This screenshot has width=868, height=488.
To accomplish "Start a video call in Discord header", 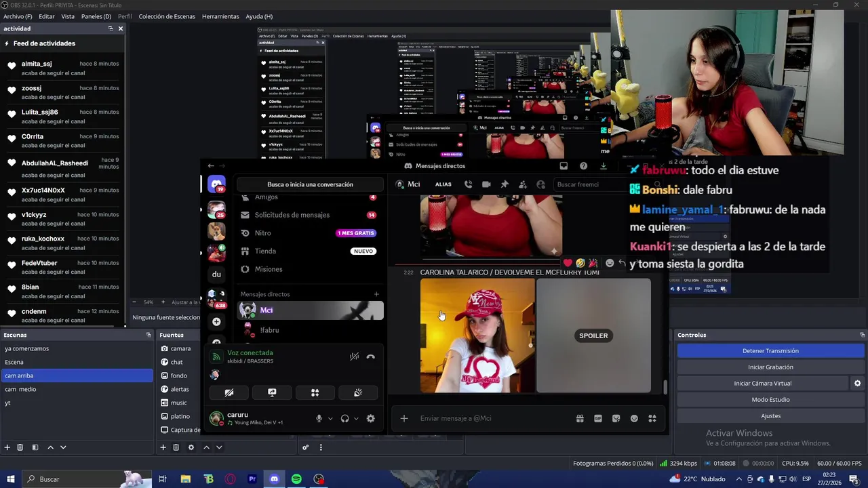I will click(486, 184).
